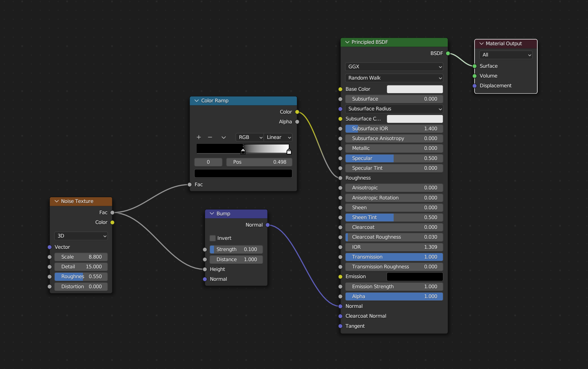Click the Subsurface IOR 1.400 slider
The width and height of the screenshot is (588, 369).
[394, 129]
